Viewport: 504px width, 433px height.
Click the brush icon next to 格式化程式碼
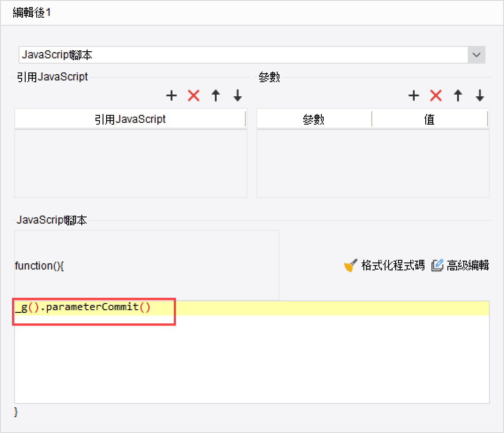coord(349,265)
